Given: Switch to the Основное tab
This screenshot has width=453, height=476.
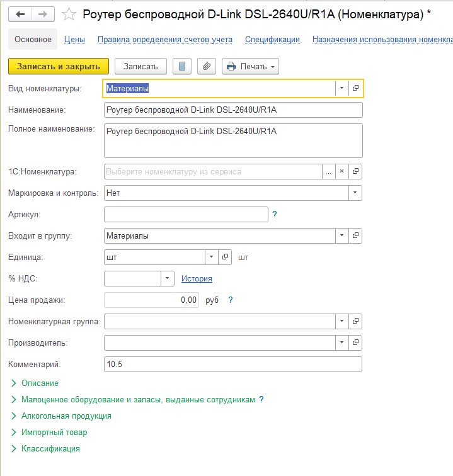Looking at the screenshot, I should click(33, 39).
